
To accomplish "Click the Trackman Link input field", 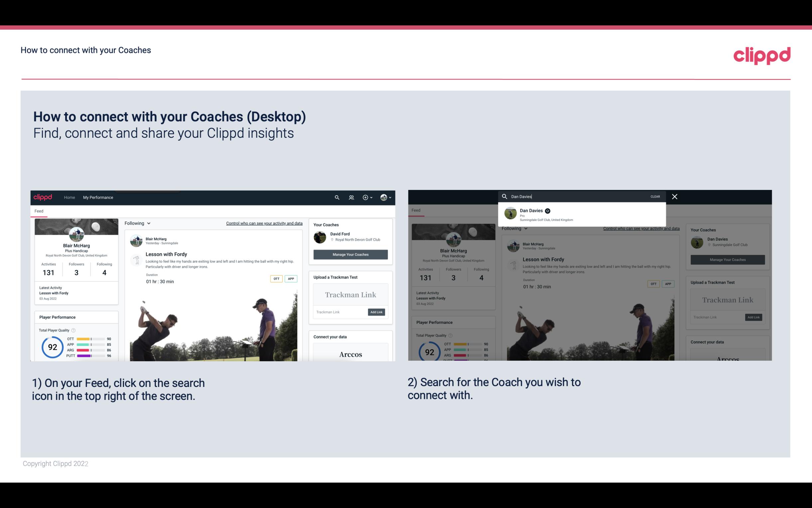I will pyautogui.click(x=339, y=311).
